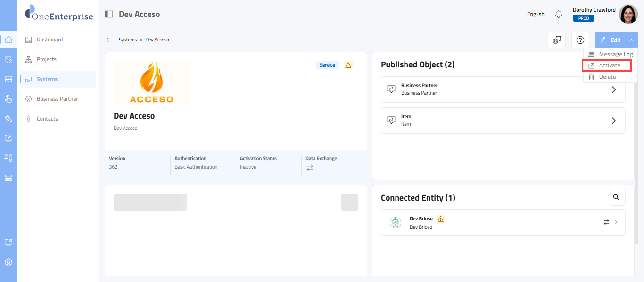
Task: Click the home icon in left rail
Action: click(8, 40)
